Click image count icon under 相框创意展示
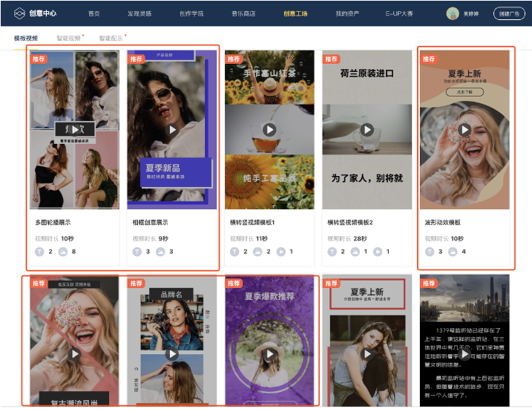Viewport: 532px width, 409px height. (160, 252)
